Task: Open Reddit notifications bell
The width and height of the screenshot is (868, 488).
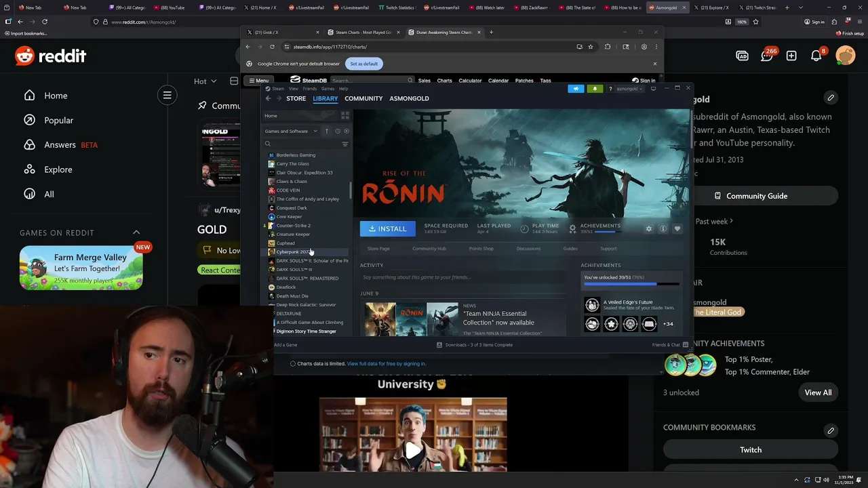Action: (x=816, y=56)
